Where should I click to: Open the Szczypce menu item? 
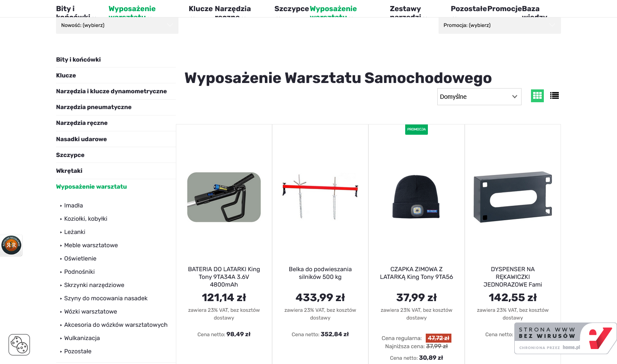pyautogui.click(x=291, y=8)
